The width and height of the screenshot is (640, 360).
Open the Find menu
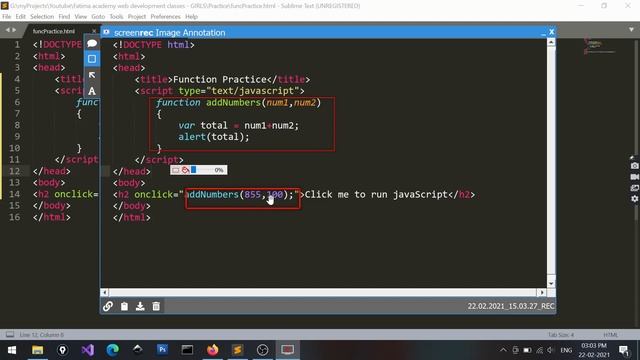coord(64,17)
